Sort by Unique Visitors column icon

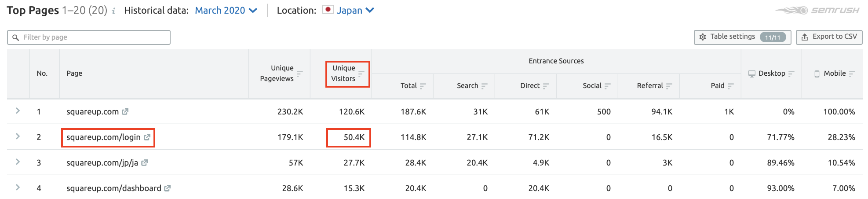pyautogui.click(x=361, y=74)
